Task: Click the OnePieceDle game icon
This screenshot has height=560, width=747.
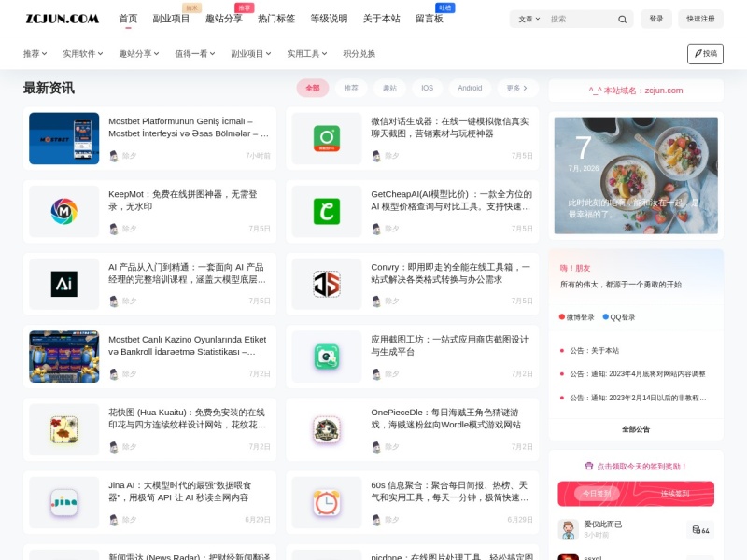Action: (x=327, y=429)
